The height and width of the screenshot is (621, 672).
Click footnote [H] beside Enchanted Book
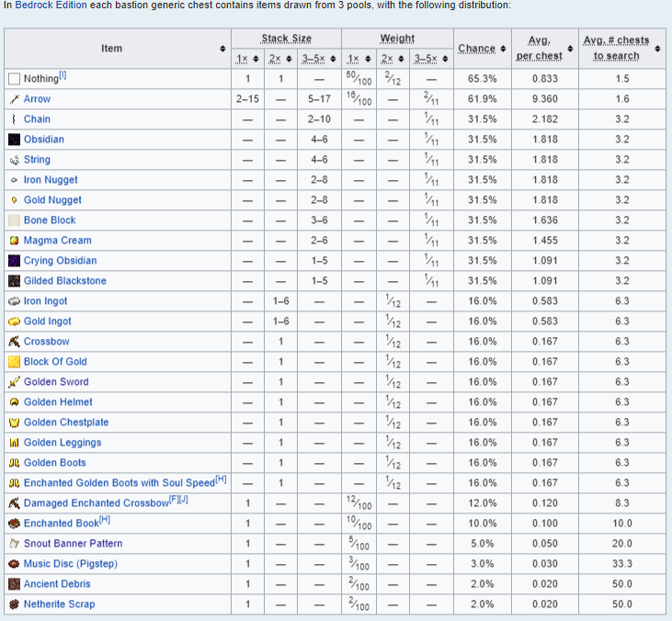[105, 520]
